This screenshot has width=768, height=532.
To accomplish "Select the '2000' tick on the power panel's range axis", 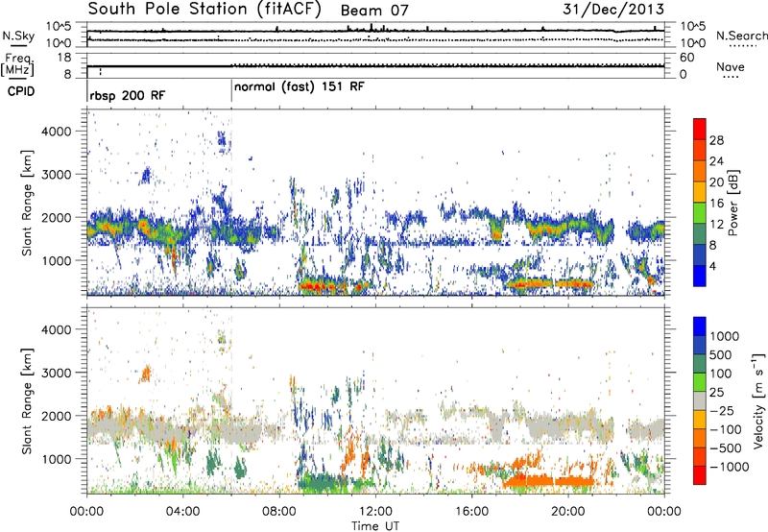I will tap(57, 218).
